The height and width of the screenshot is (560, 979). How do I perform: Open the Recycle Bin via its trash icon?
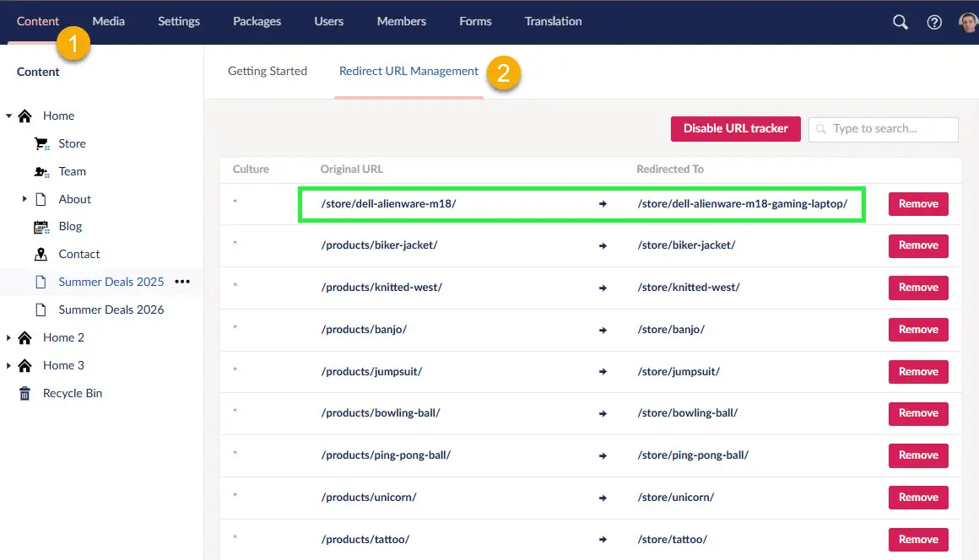pyautogui.click(x=24, y=393)
